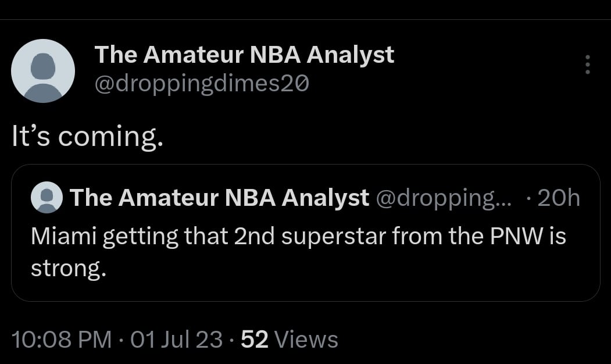
Task: Click the 20h timestamp on quoted tweet
Action: click(559, 198)
